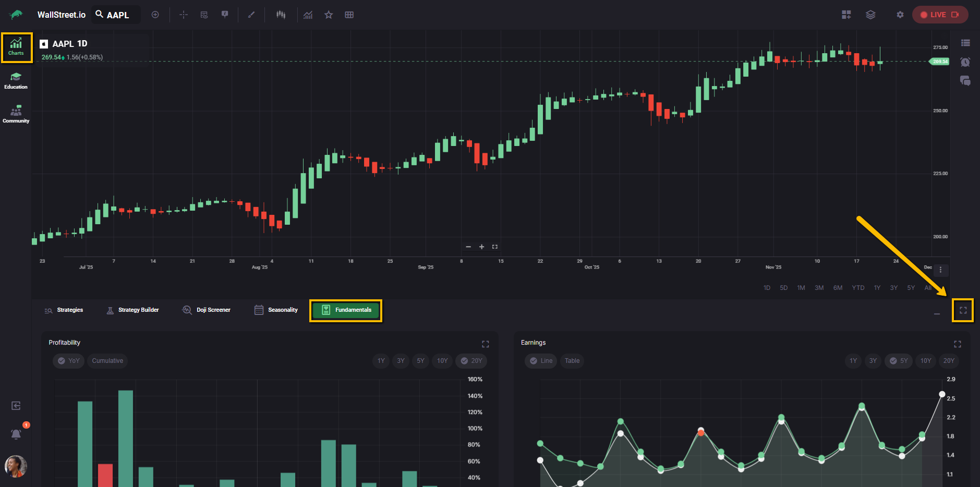
Task: Click the AAPL symbol search field
Action: point(116,15)
